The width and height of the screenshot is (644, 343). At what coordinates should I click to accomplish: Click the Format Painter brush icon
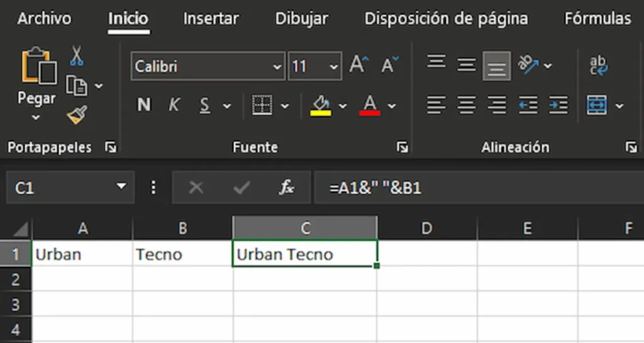77,115
